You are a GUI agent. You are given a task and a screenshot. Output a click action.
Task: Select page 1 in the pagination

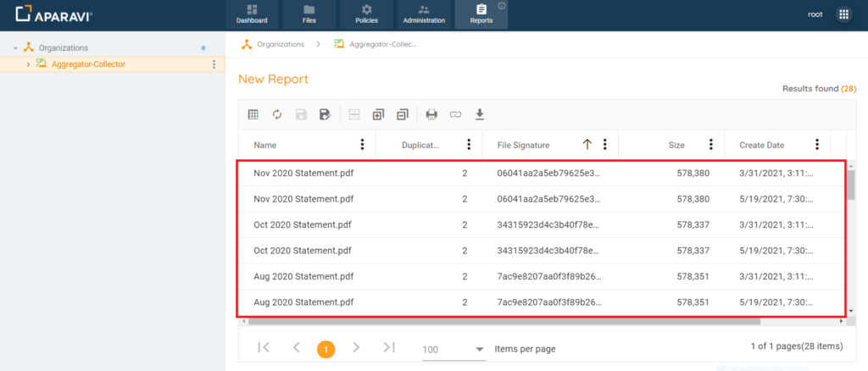tap(325, 348)
